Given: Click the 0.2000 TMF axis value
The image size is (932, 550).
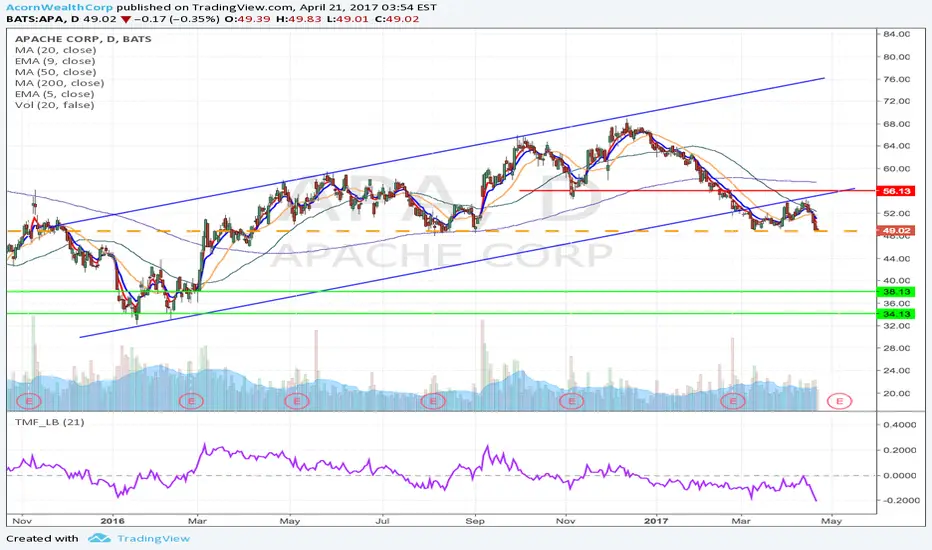Looking at the screenshot, I should coord(899,450).
